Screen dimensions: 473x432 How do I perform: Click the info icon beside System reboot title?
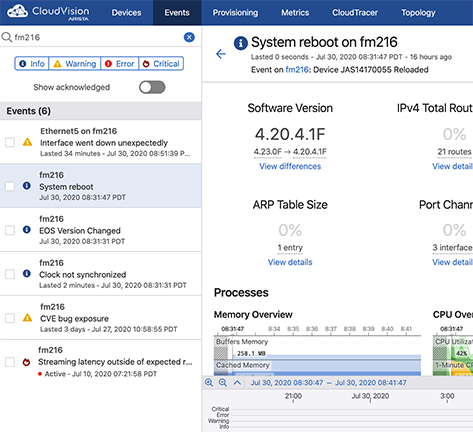(241, 43)
